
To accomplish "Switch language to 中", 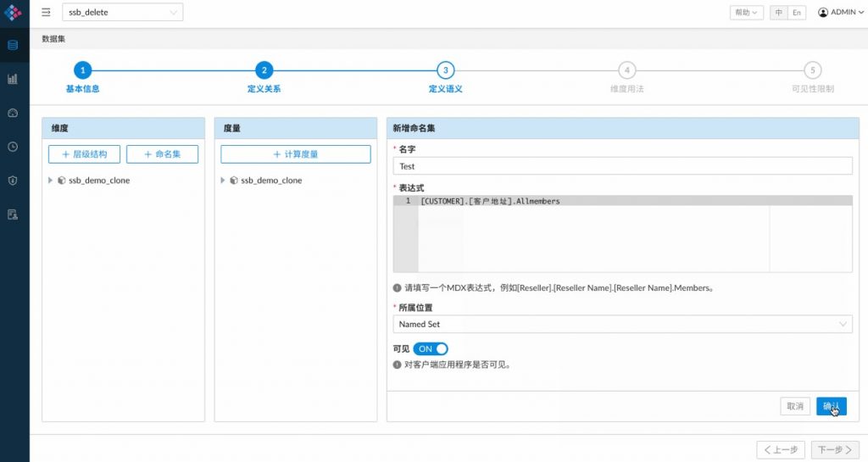I will click(779, 13).
